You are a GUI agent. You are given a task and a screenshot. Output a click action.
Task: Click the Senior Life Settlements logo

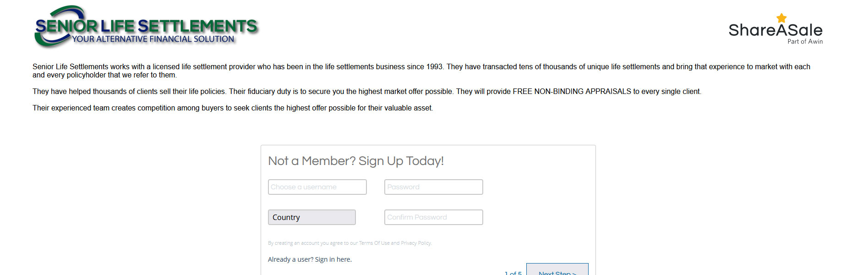pyautogui.click(x=147, y=26)
